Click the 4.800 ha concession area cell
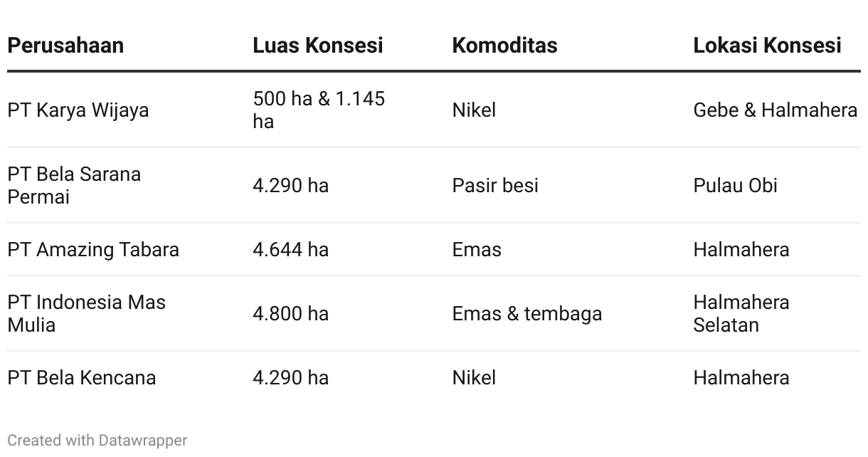The image size is (868, 457). pyautogui.click(x=291, y=313)
